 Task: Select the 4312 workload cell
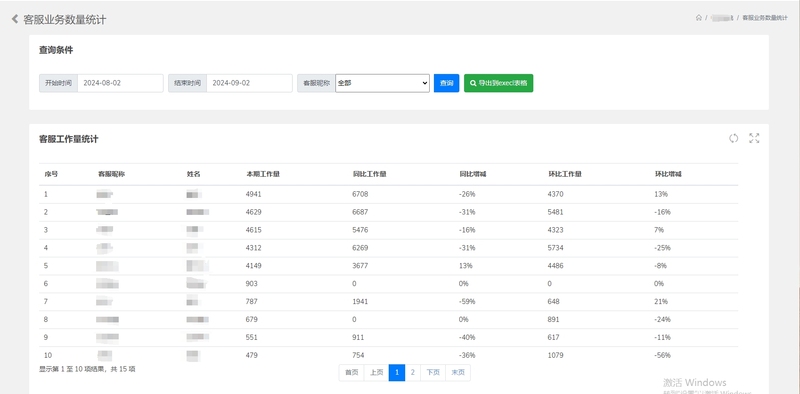[254, 248]
